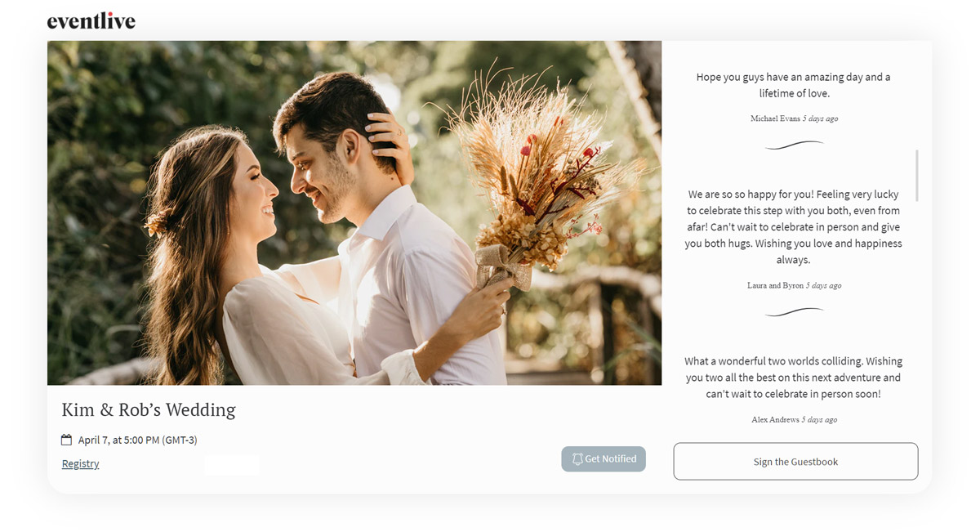This screenshot has width=980, height=532.
Task: Click the Alex Andrews author name
Action: pos(775,420)
